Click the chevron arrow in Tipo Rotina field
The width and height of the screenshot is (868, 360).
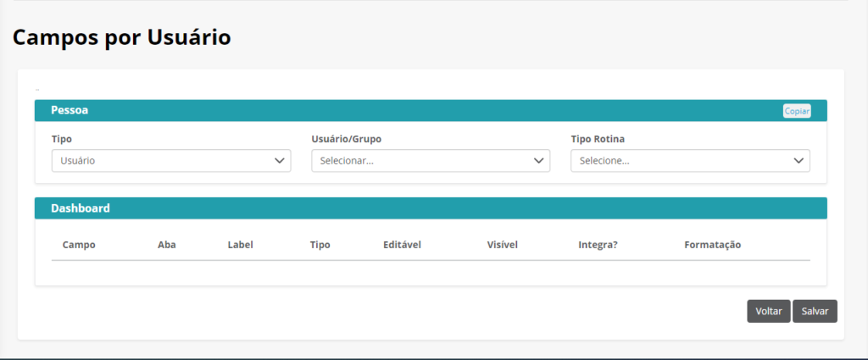pyautogui.click(x=798, y=161)
